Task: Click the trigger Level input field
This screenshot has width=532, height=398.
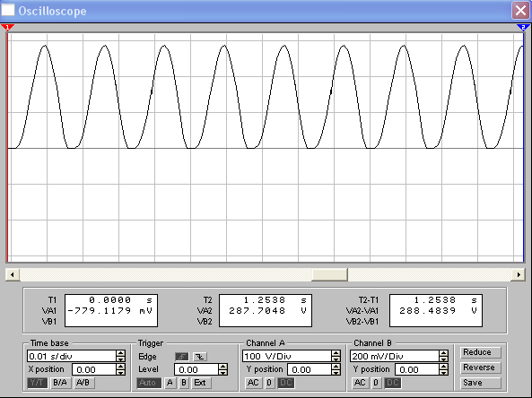Action: [196, 369]
